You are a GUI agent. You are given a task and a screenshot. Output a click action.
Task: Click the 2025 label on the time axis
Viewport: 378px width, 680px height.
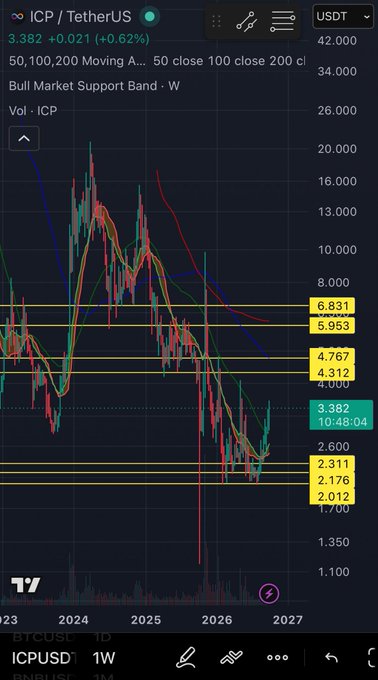[146, 620]
